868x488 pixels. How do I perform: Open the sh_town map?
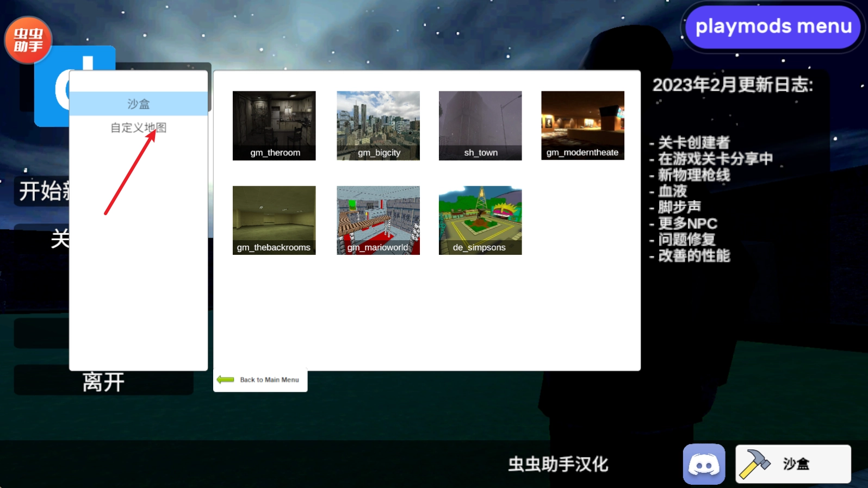pos(480,126)
